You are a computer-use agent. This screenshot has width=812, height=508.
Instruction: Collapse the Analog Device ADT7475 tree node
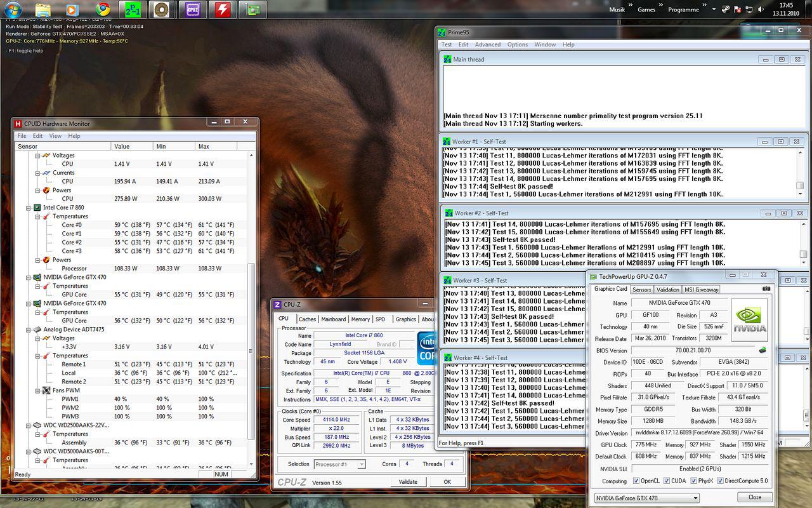coord(29,330)
